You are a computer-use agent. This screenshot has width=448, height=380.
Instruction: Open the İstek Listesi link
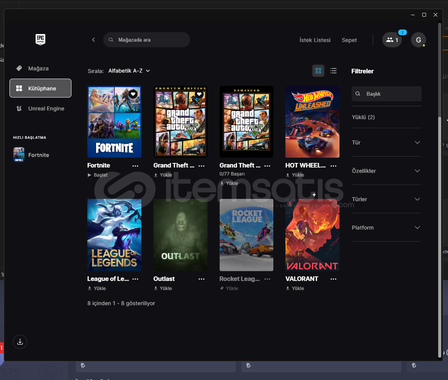pyautogui.click(x=315, y=40)
